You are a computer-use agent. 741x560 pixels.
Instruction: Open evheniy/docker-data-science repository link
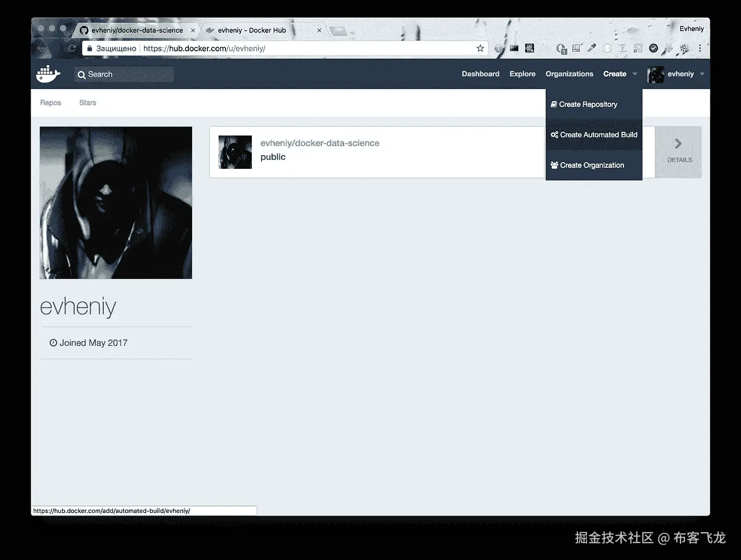coord(320,143)
